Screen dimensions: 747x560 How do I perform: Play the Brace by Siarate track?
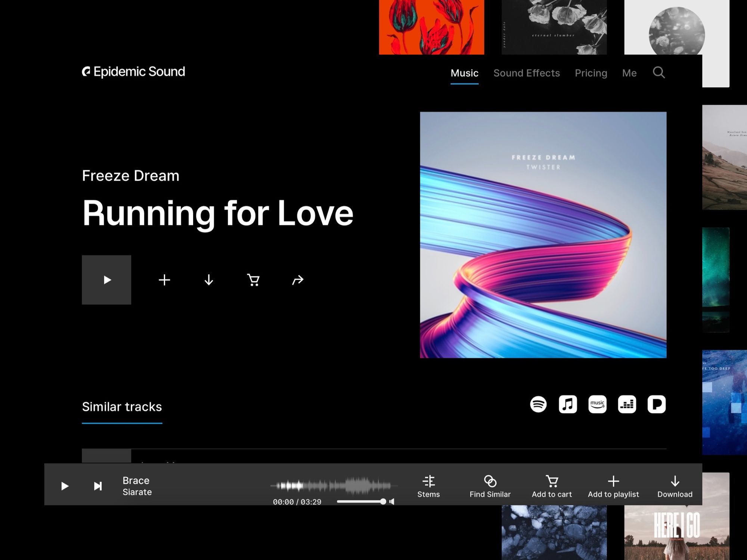coord(65,486)
